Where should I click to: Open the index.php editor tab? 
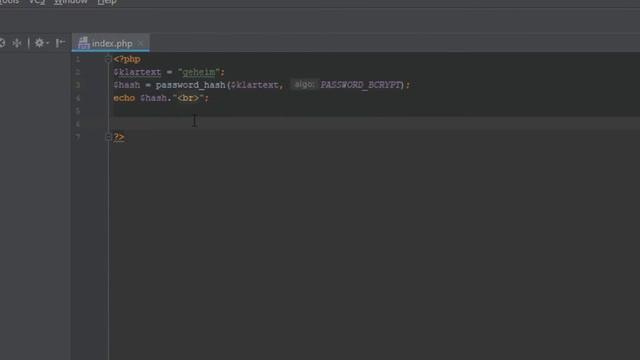pyautogui.click(x=111, y=43)
